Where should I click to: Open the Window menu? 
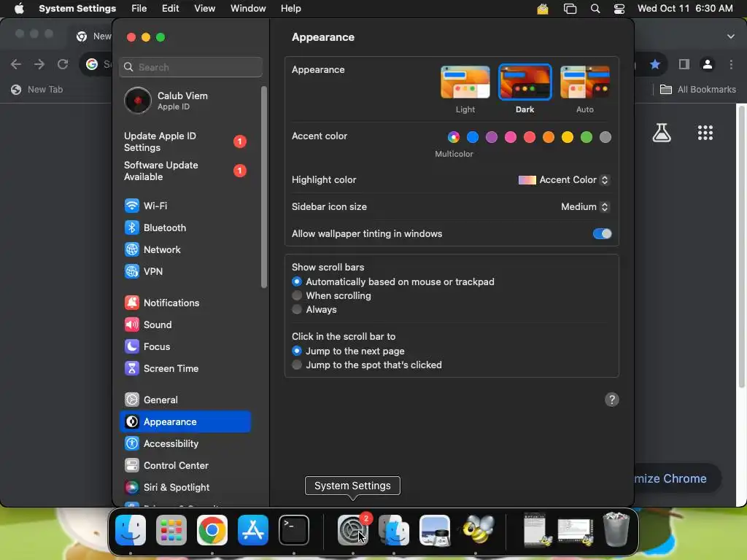[248, 9]
